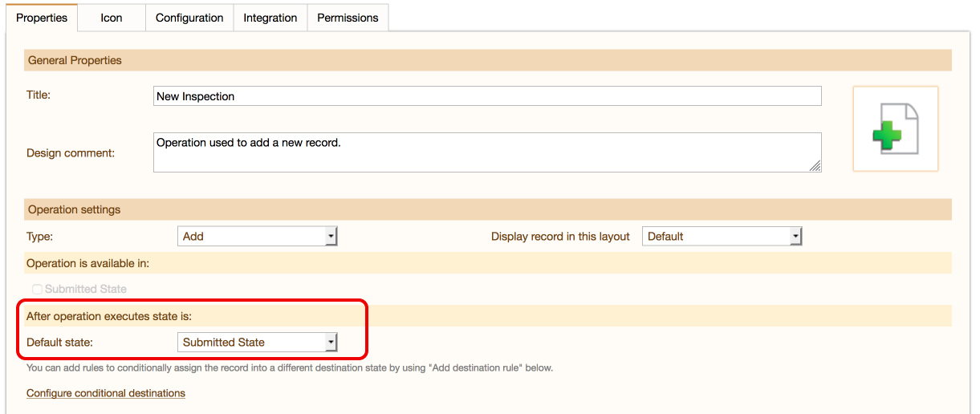Viewport: 980px width, 414px height.
Task: Click the "Operation is available in:" heading
Action: 87,263
